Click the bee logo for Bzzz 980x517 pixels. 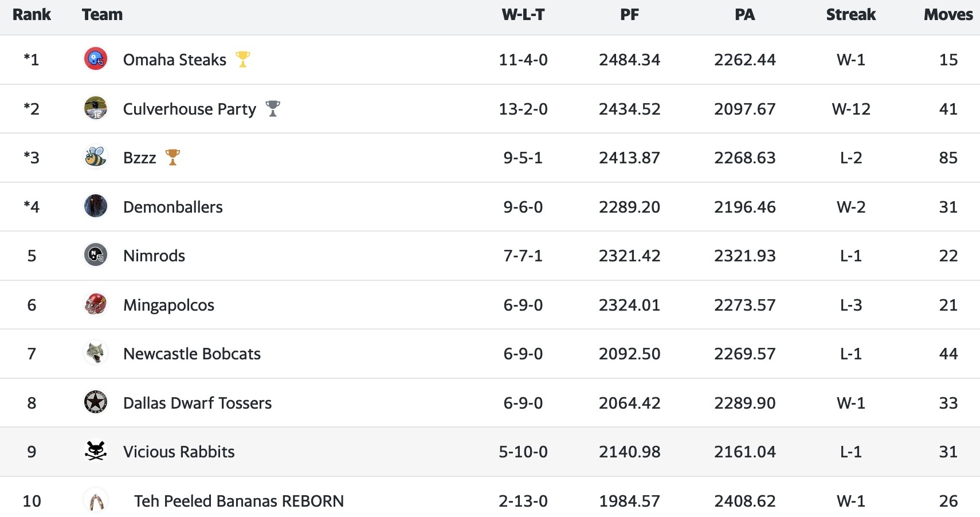tap(95, 158)
